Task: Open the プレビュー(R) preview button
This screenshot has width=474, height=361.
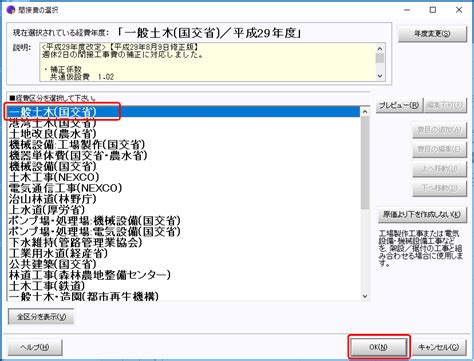Action: click(399, 105)
